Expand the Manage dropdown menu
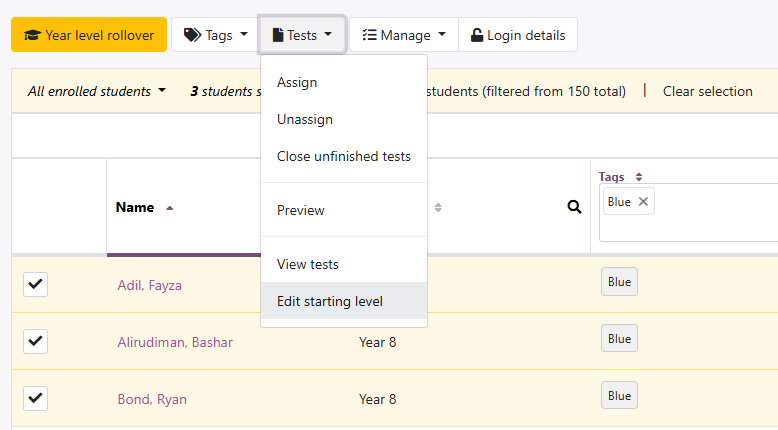This screenshot has height=430, width=778. pyautogui.click(x=404, y=35)
